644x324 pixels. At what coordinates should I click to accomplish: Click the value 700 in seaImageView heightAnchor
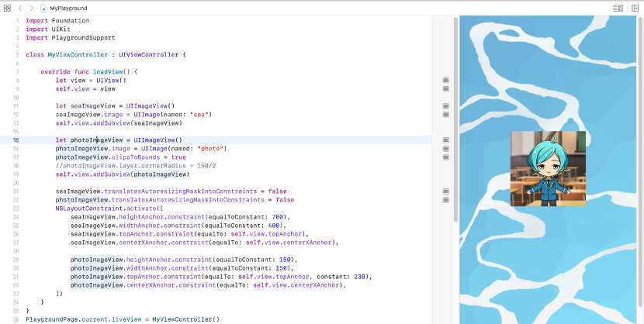pyautogui.click(x=278, y=217)
